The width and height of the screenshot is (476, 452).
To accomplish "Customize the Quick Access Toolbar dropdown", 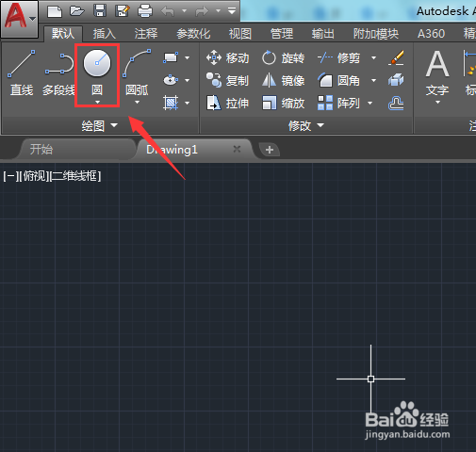I will [232, 11].
